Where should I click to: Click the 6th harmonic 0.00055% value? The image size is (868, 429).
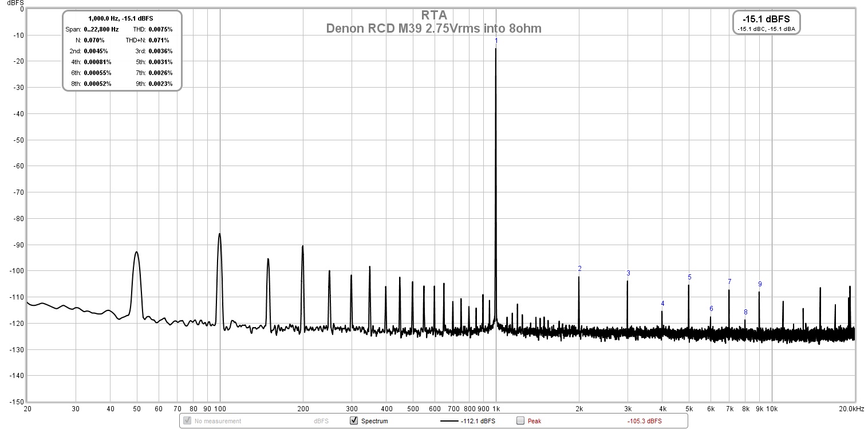coord(97,73)
